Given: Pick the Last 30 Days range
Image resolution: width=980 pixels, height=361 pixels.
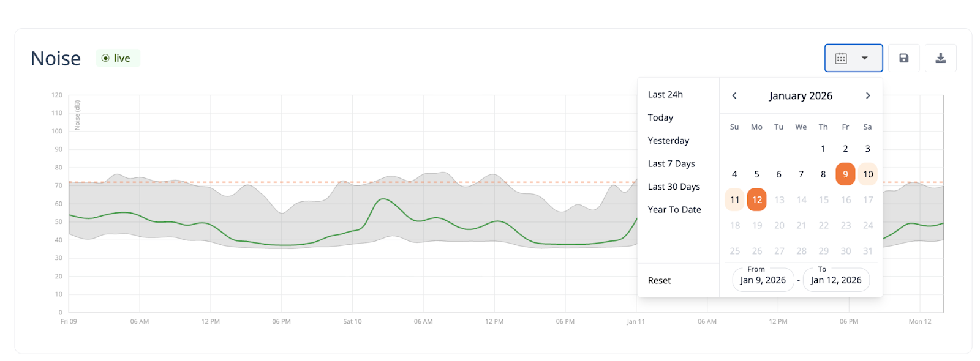Looking at the screenshot, I should coord(674,187).
